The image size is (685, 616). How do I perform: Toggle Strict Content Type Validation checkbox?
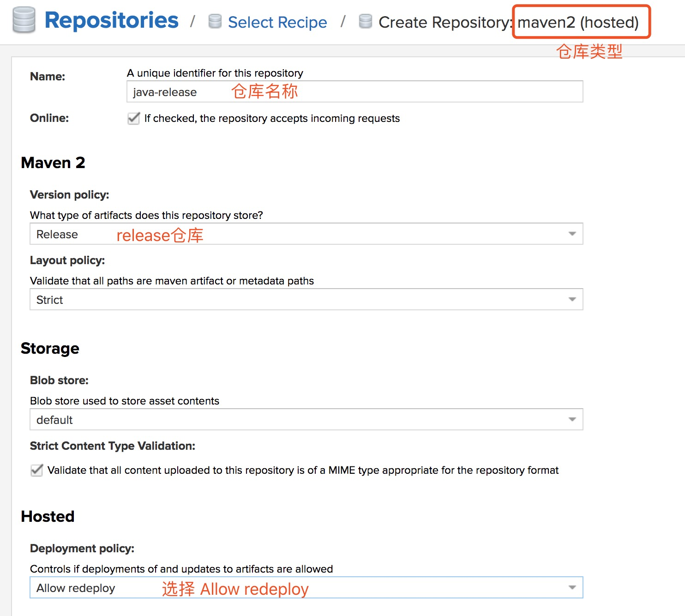click(37, 470)
